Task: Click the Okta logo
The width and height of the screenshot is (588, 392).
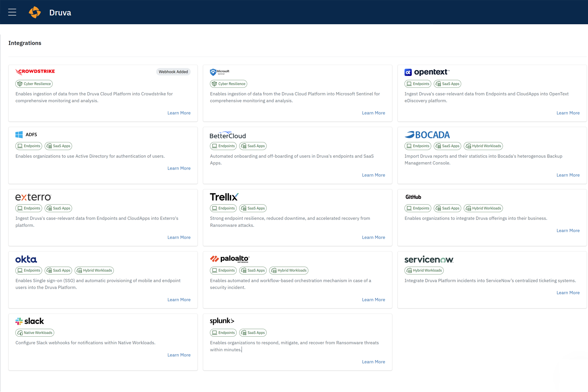Action: pyautogui.click(x=26, y=259)
